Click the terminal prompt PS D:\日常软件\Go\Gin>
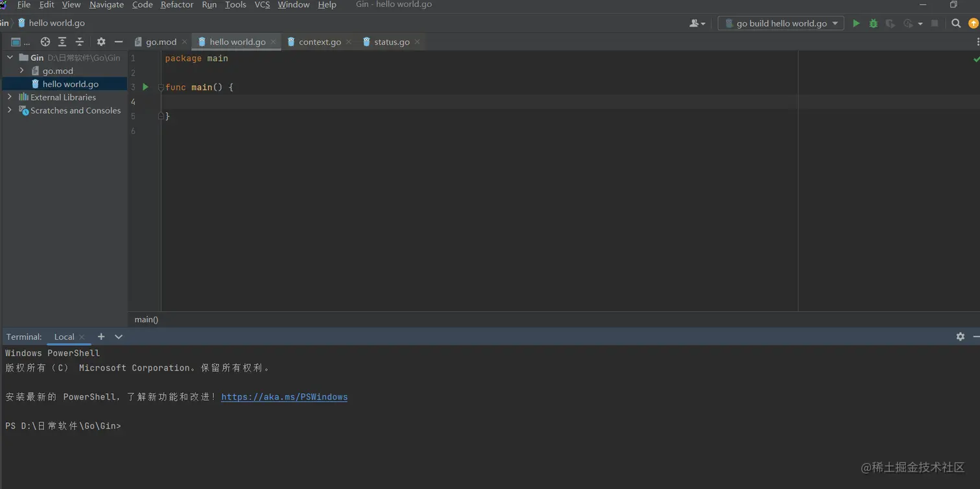Viewport: 980px width, 489px height. click(x=63, y=426)
